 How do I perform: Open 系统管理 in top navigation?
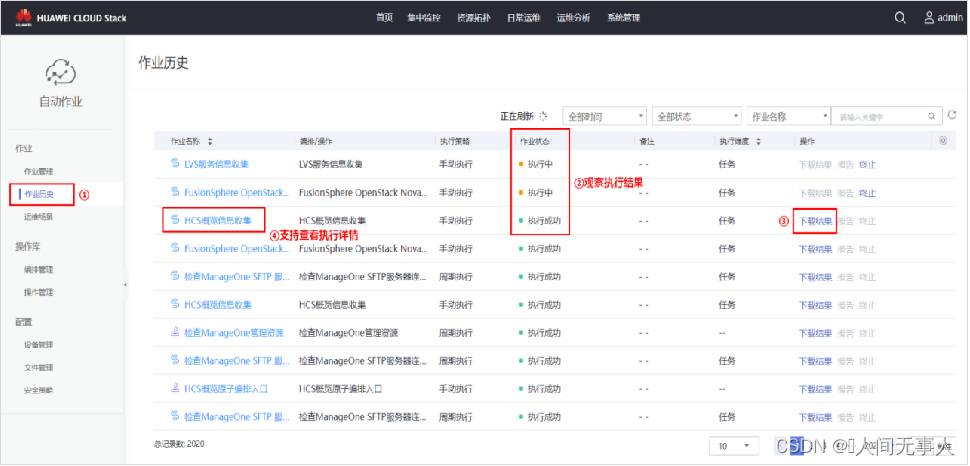pyautogui.click(x=624, y=18)
